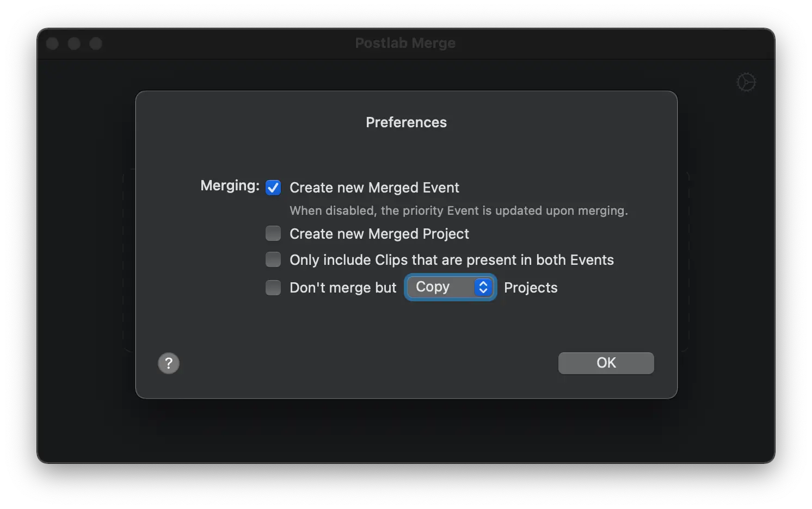Click the window zoom button
Viewport: 812px width, 509px height.
click(96, 44)
